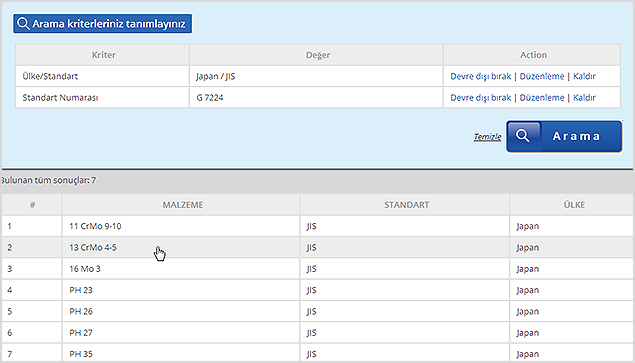
Task: Open material 11 CrMo 9-10
Action: click(x=95, y=226)
